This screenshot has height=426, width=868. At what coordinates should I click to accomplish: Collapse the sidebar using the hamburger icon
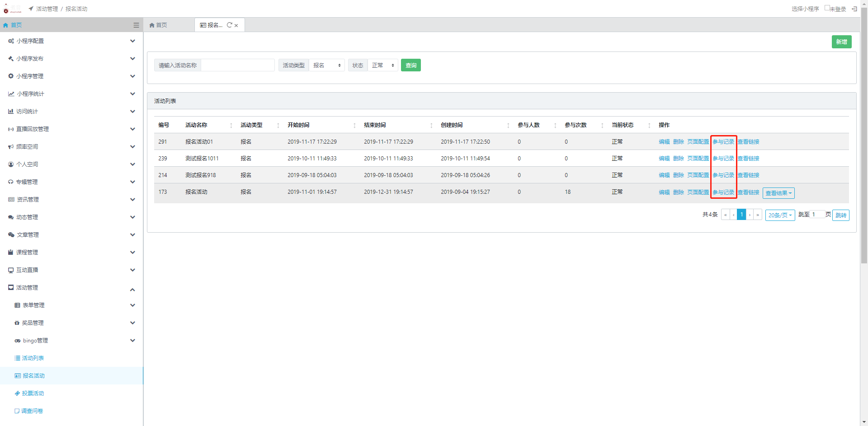(x=136, y=25)
